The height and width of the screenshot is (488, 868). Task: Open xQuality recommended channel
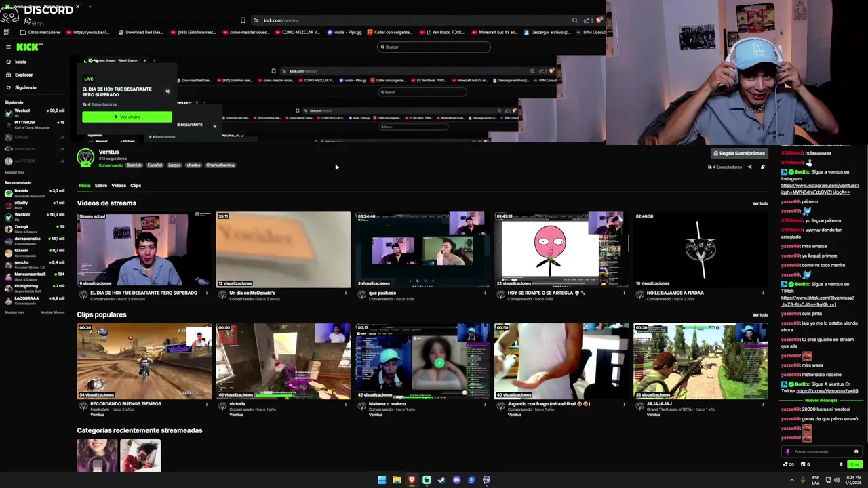pos(34,205)
